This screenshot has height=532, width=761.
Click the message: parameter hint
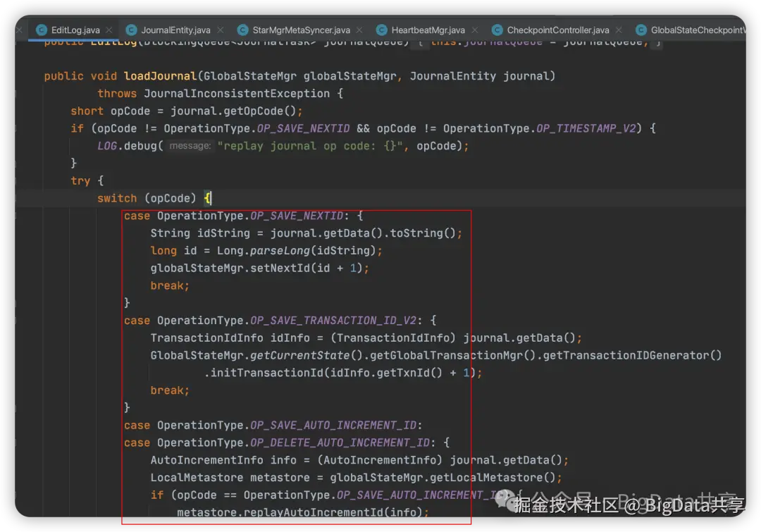190,146
